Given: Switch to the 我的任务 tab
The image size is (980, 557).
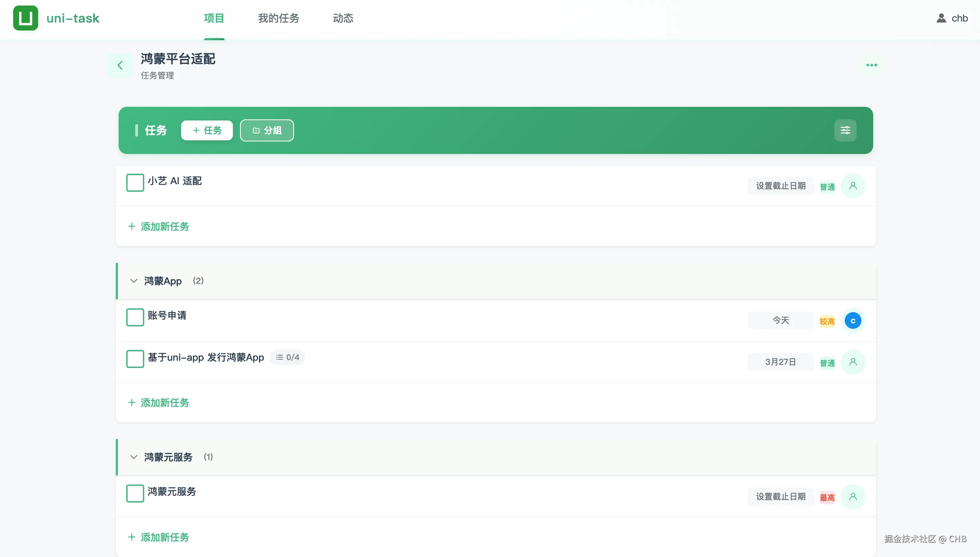Looking at the screenshot, I should tap(278, 18).
